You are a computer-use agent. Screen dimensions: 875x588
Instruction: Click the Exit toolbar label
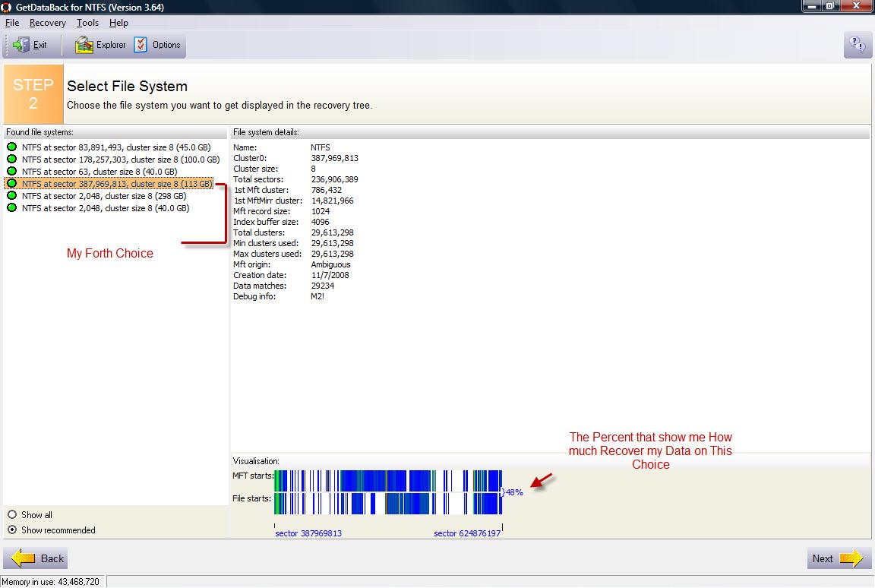tap(39, 45)
